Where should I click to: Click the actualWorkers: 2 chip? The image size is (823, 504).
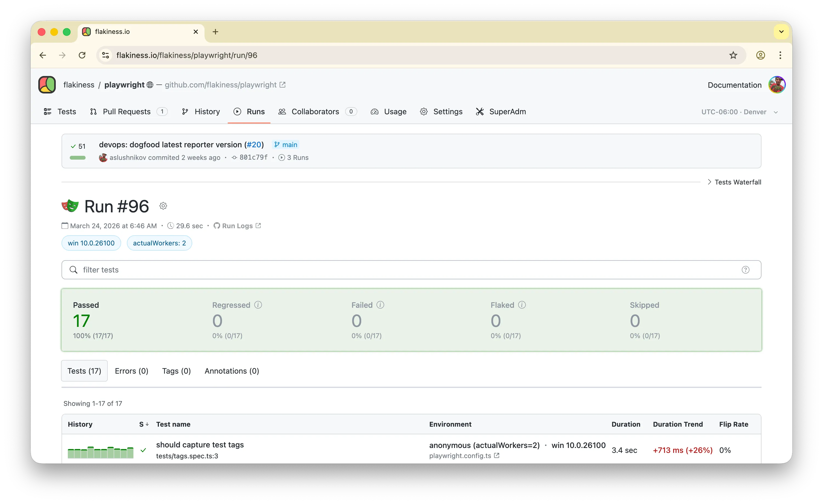[159, 243]
